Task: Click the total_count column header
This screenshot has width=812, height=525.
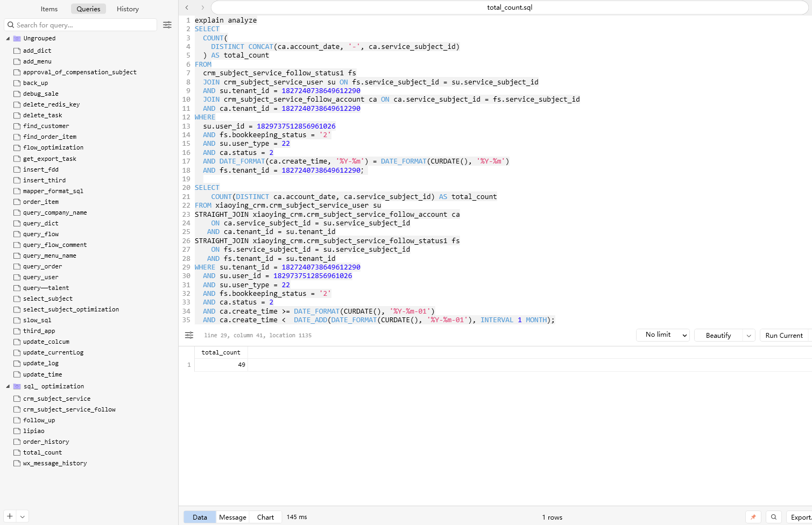Action: [221, 352]
